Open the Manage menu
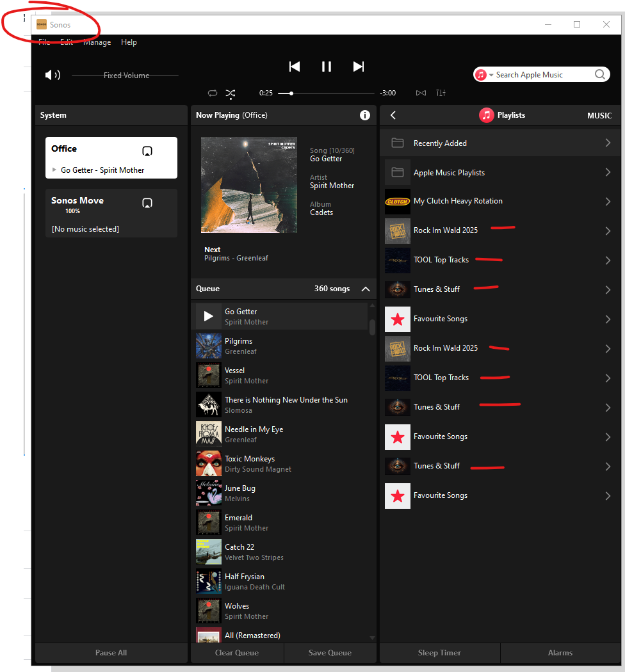The width and height of the screenshot is (625, 672). [x=97, y=42]
